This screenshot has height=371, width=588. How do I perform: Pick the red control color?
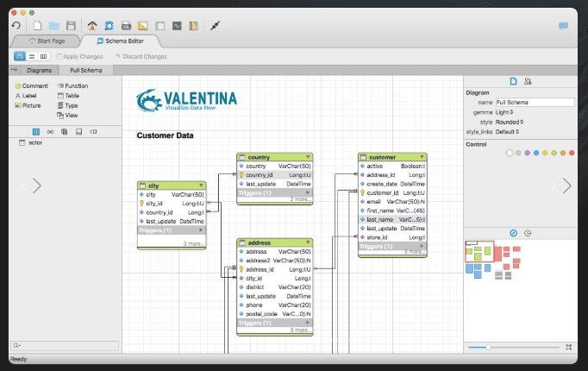572,153
